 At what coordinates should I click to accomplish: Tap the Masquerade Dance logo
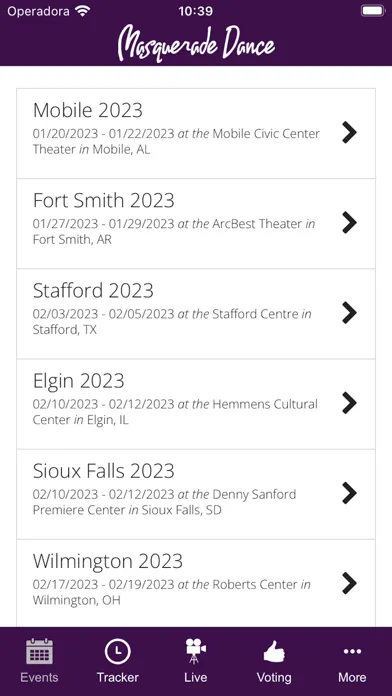point(196,43)
